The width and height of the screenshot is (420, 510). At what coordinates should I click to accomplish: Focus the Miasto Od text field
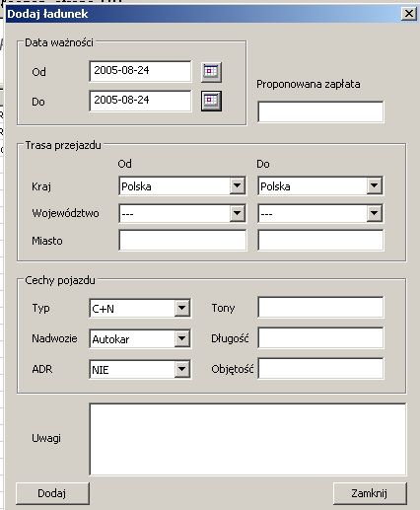coord(182,241)
